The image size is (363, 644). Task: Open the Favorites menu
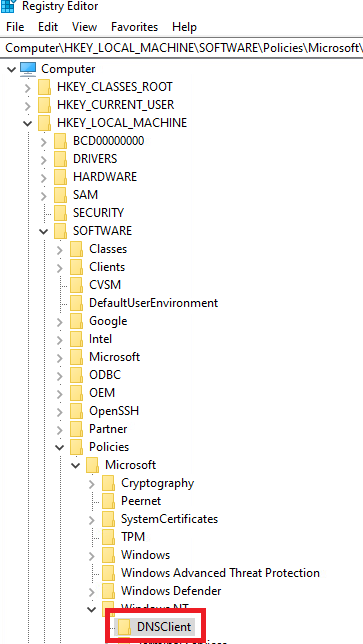click(x=134, y=27)
